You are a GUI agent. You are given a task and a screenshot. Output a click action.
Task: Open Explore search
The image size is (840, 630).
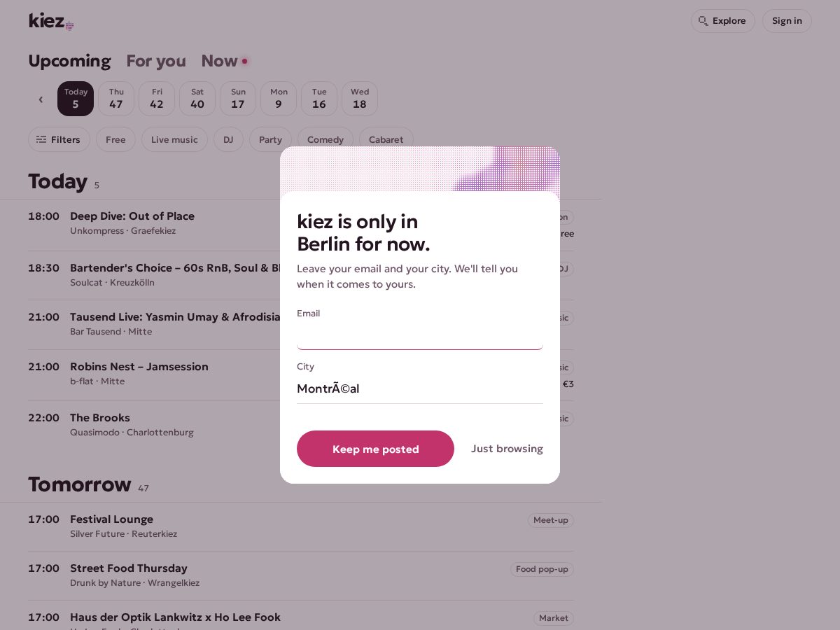[x=722, y=21]
